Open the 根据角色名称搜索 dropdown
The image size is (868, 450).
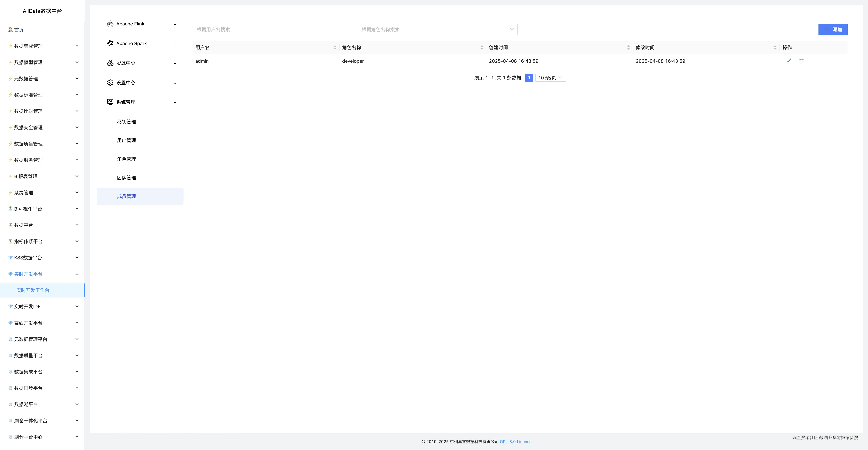pos(437,30)
